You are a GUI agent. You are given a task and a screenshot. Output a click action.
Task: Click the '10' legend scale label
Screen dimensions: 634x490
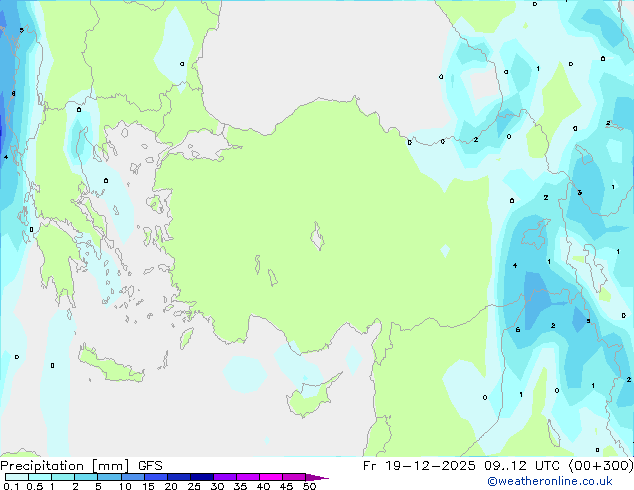click(125, 486)
